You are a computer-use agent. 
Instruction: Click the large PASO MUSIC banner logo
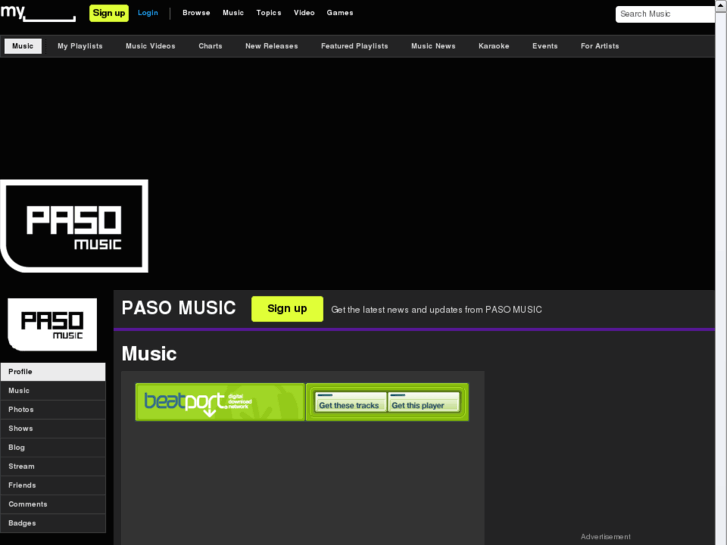click(x=74, y=226)
